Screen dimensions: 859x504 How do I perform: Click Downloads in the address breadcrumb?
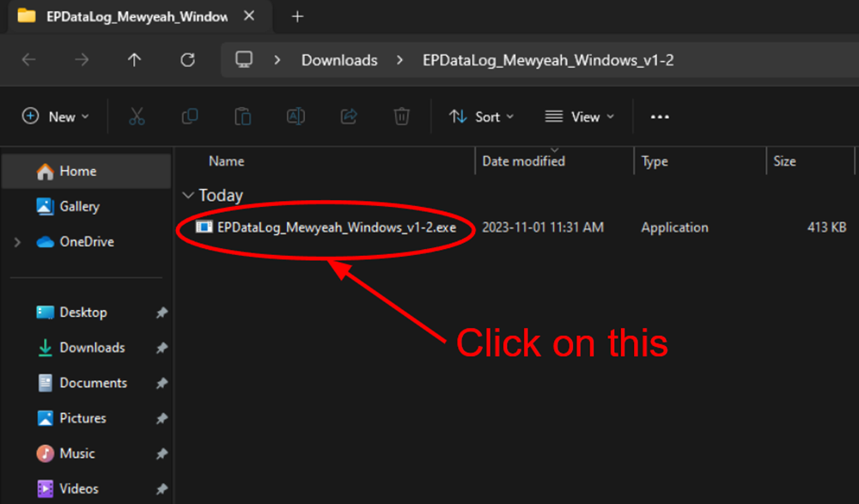click(x=339, y=60)
